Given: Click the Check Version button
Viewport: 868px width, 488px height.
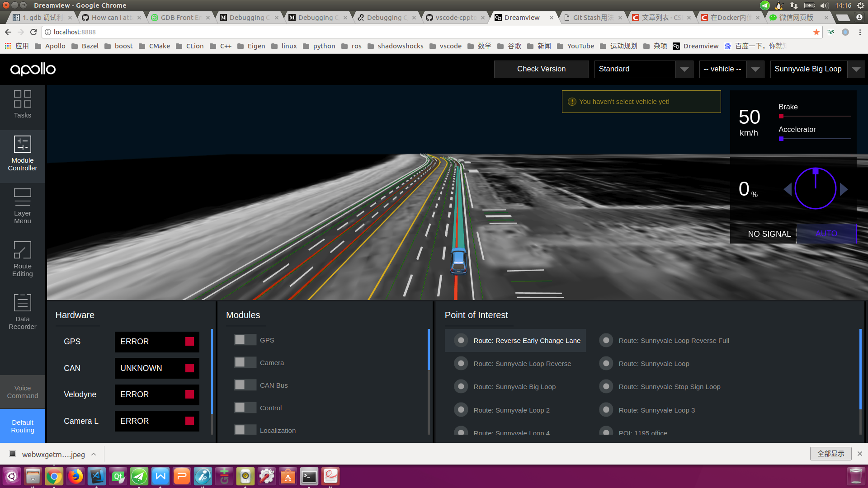Looking at the screenshot, I should (x=541, y=69).
